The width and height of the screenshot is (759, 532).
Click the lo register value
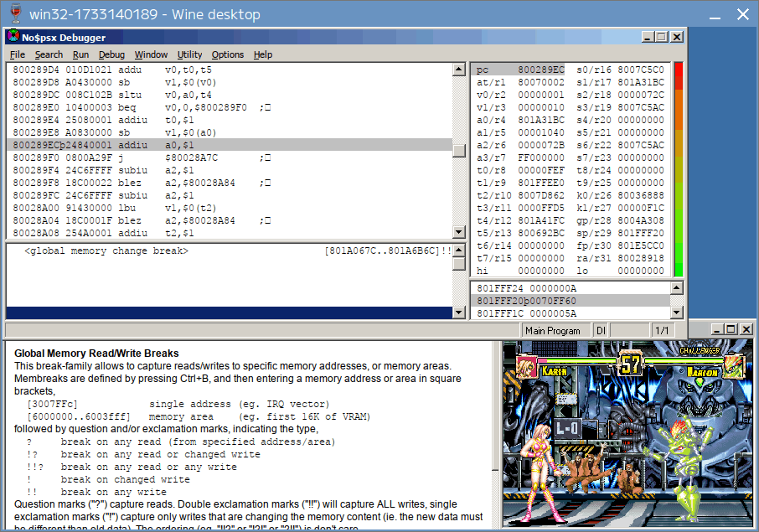[641, 271]
